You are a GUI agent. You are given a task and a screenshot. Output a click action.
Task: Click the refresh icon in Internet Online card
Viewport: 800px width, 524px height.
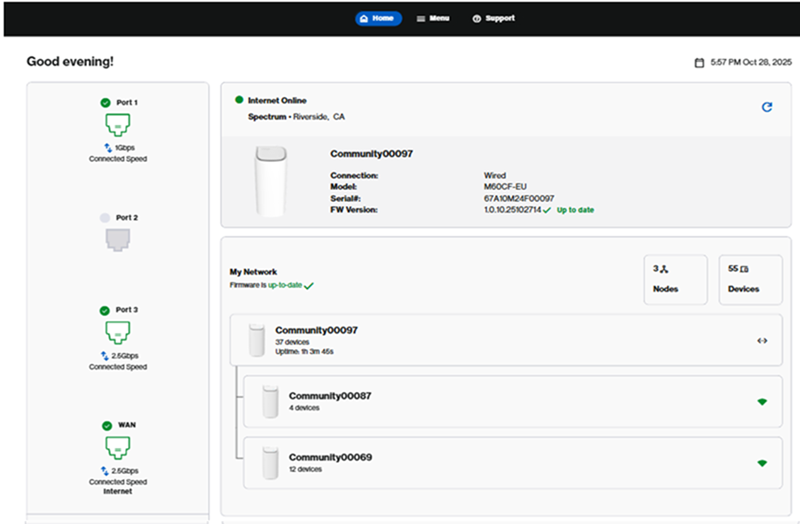(x=766, y=107)
